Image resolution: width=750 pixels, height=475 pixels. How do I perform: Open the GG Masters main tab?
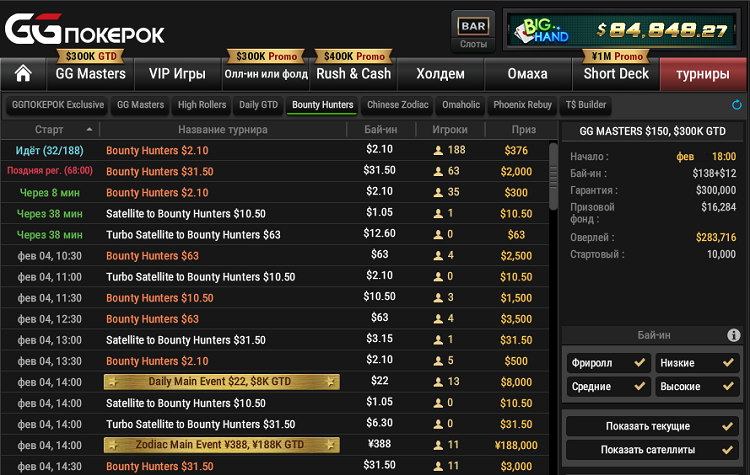[x=90, y=74]
